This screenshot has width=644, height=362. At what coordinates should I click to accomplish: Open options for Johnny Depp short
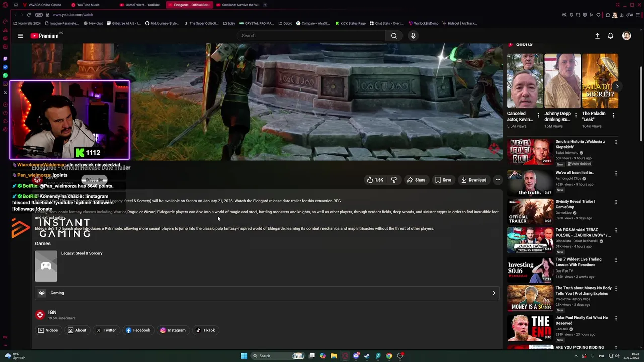click(576, 115)
